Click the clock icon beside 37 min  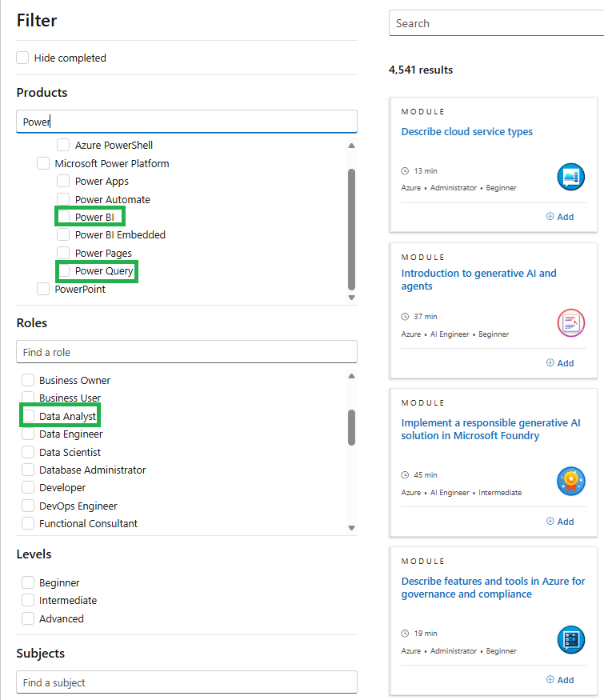coord(405,317)
